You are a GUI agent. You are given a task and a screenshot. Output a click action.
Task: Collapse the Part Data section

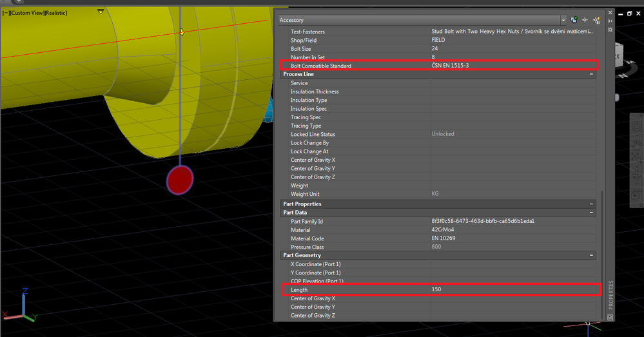(591, 213)
